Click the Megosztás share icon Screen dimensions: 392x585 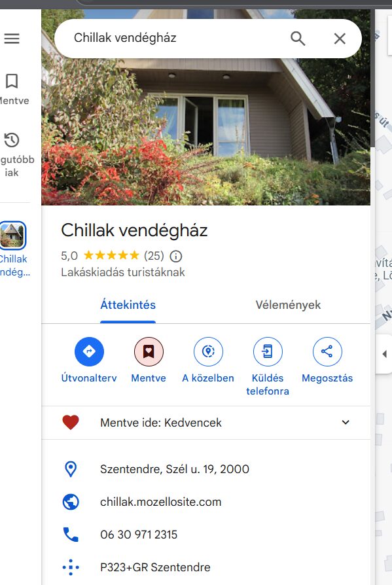(x=327, y=351)
